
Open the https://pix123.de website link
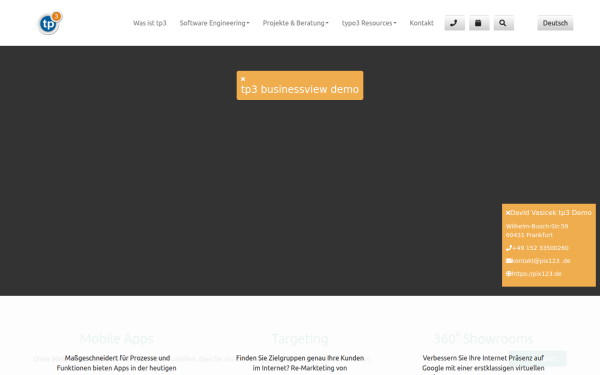point(536,274)
